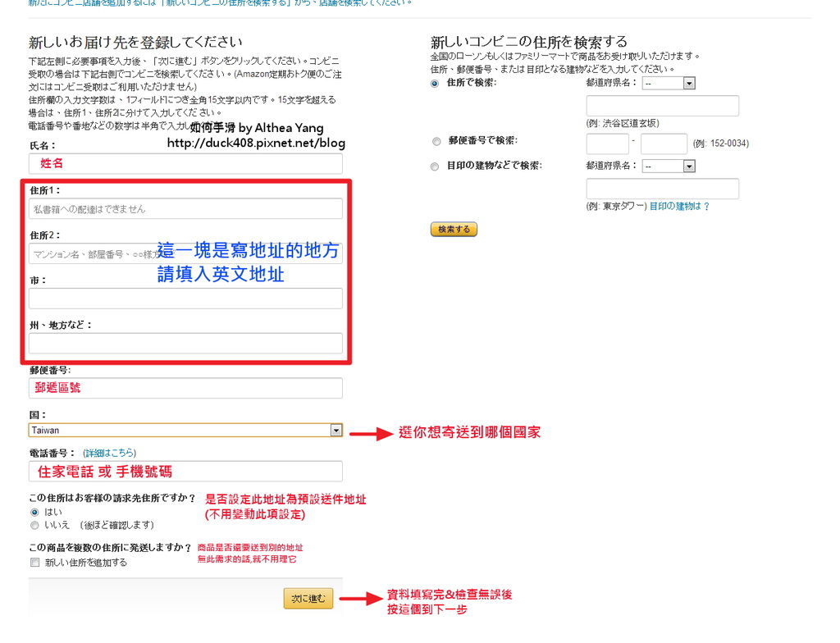The height and width of the screenshot is (643, 840).
Task: Select the 住所で検索 radio option
Action: tap(435, 84)
